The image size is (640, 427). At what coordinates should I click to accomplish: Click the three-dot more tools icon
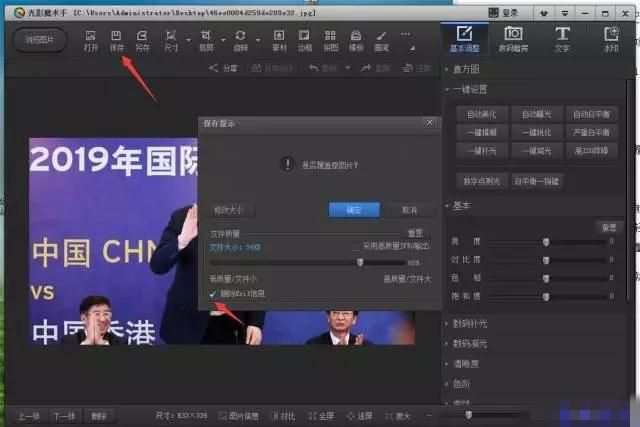point(405,34)
